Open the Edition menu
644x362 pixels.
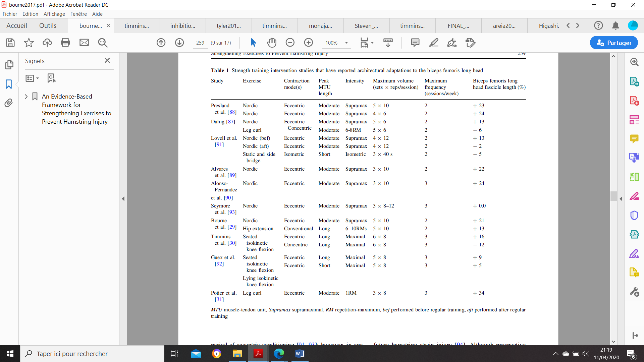[x=30, y=14]
